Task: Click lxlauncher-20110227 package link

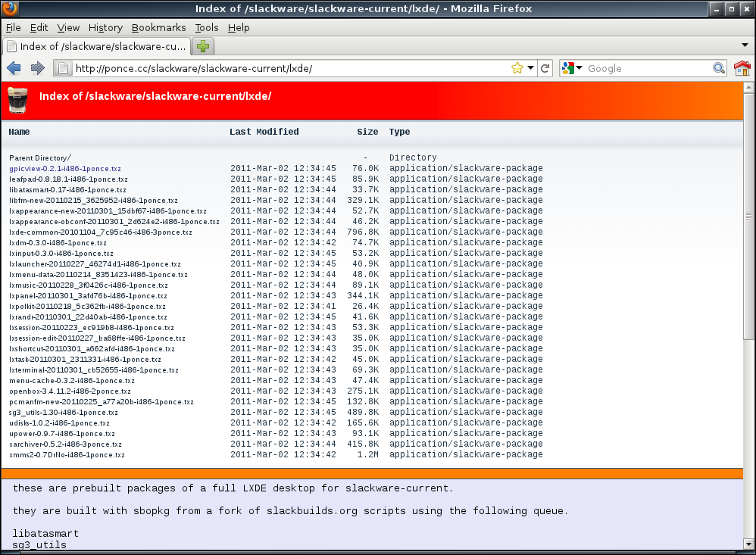Action: coord(95,264)
